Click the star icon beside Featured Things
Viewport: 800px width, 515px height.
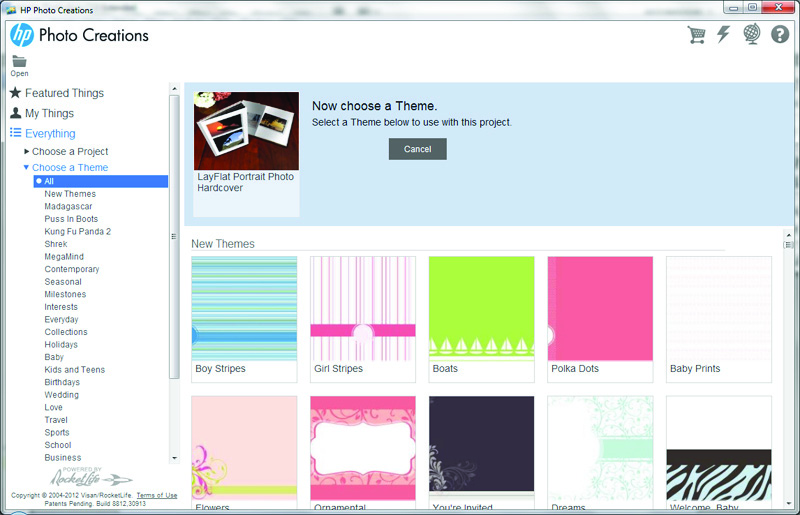[15, 92]
